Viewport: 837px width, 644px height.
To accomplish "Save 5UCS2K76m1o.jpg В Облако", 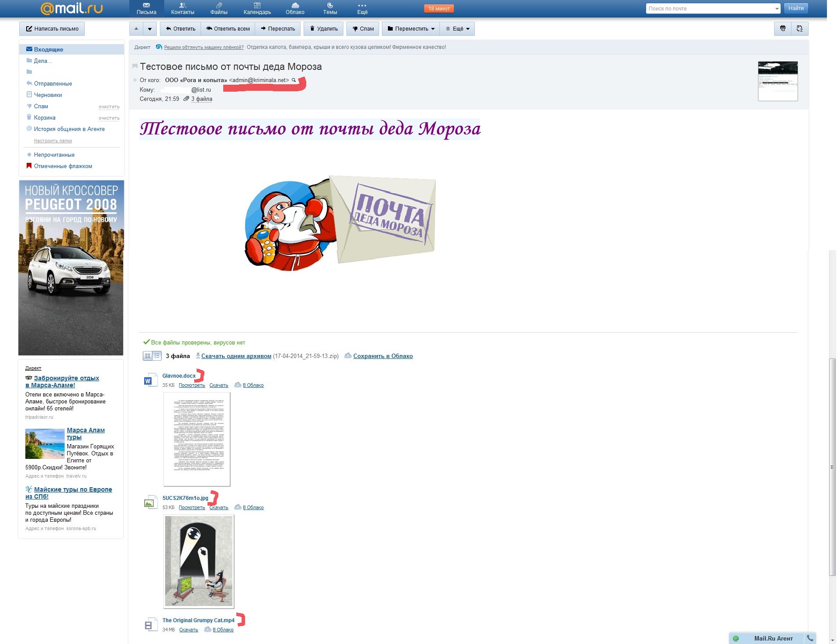I will 253,507.
